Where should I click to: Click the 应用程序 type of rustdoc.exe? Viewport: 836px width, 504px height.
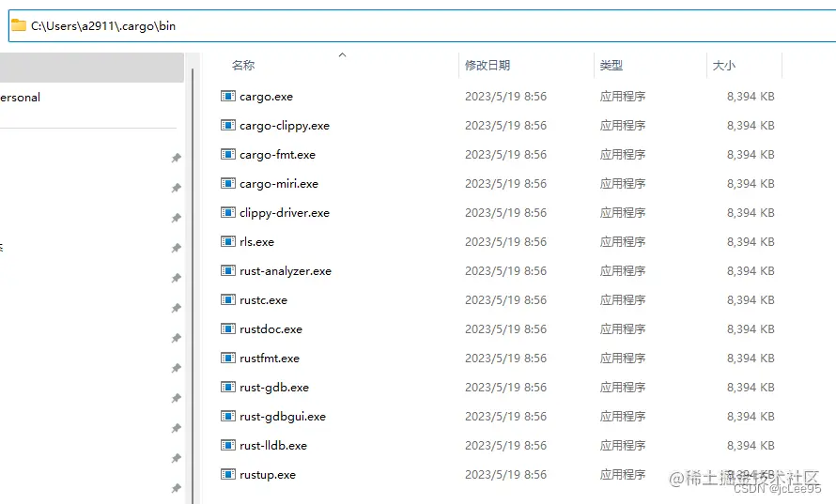coord(623,329)
